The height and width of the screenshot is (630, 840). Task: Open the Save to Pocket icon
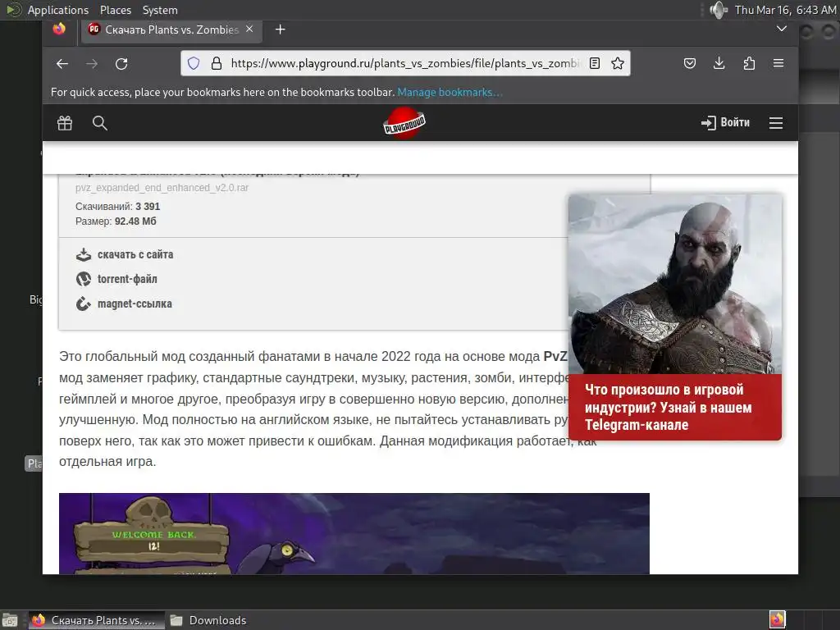tap(689, 63)
